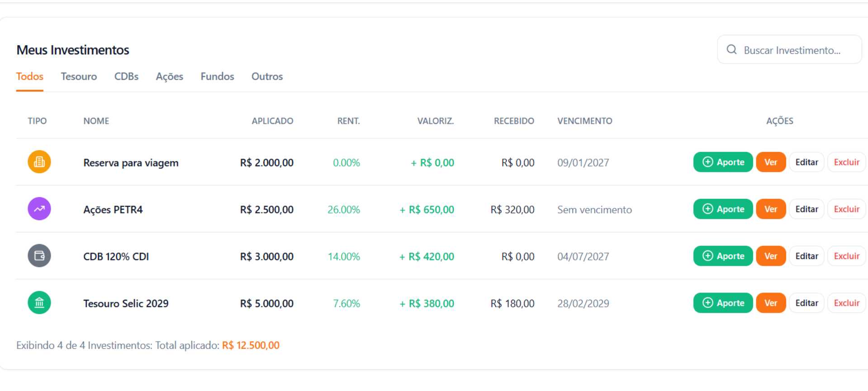The width and height of the screenshot is (868, 391).
Task: Add Aporte to Ações PETR4
Action: point(723,209)
